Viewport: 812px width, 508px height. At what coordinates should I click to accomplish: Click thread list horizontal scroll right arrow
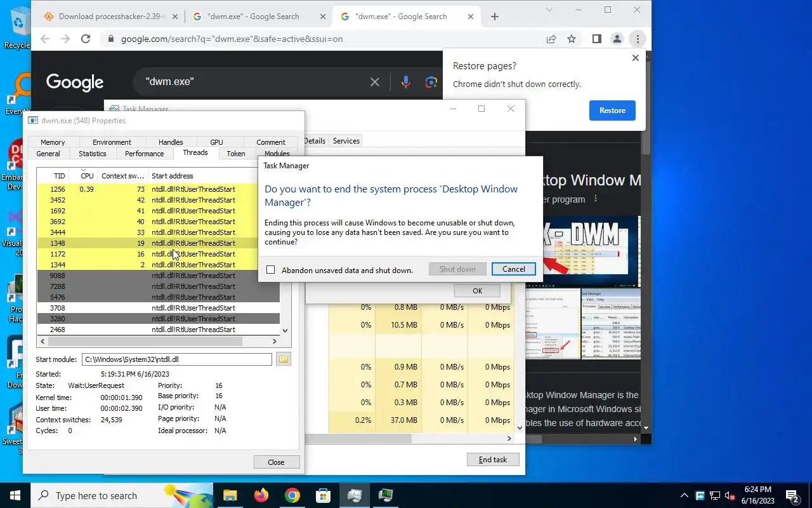(275, 341)
